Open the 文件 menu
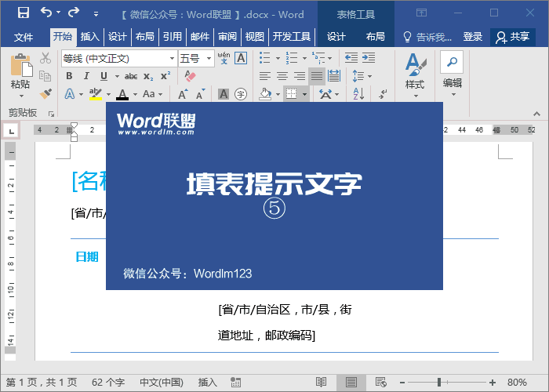549x392 pixels. pyautogui.click(x=24, y=37)
